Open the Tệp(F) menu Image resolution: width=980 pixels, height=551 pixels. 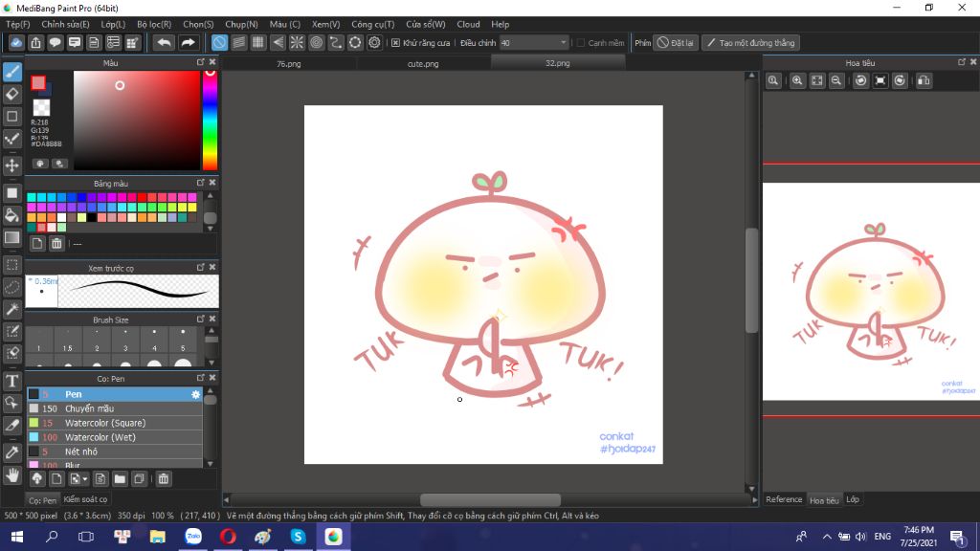pyautogui.click(x=17, y=24)
